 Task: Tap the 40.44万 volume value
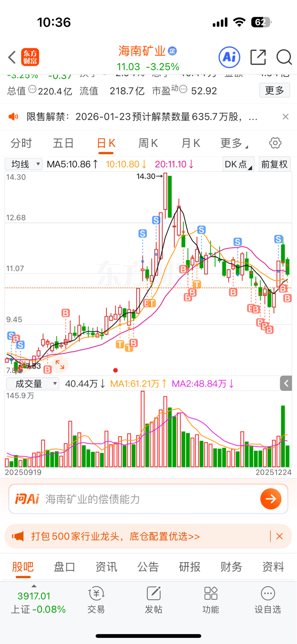pyautogui.click(x=85, y=384)
